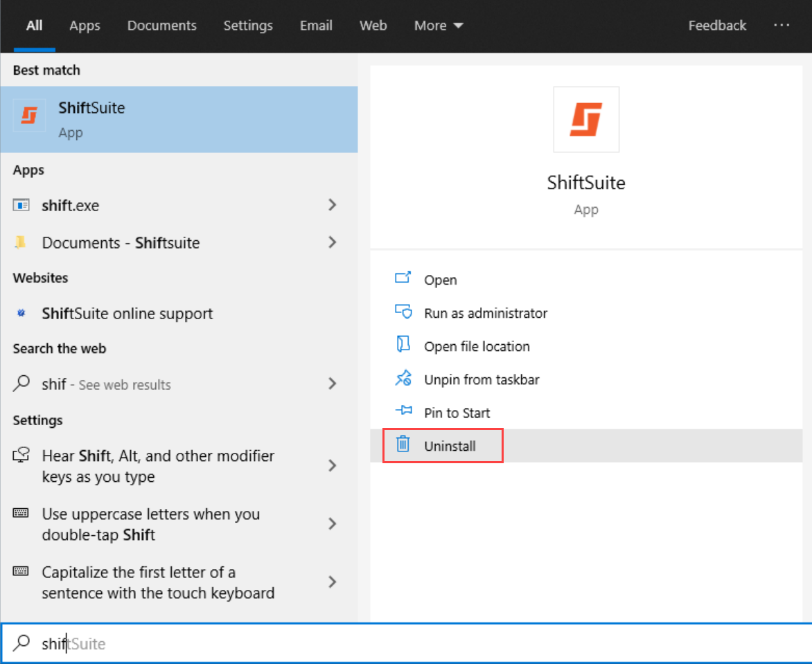This screenshot has width=812, height=664.
Task: Click the Open action icon
Action: pyautogui.click(x=403, y=278)
